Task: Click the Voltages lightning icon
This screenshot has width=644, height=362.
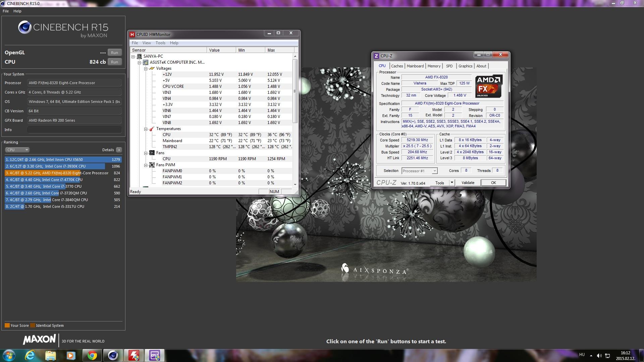Action: click(152, 68)
